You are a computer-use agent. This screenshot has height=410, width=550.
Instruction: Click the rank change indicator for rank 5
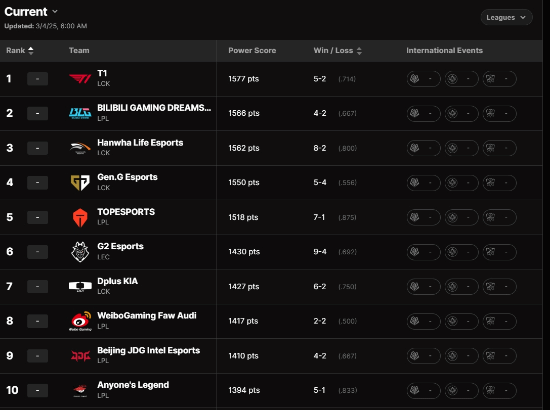(x=38, y=217)
